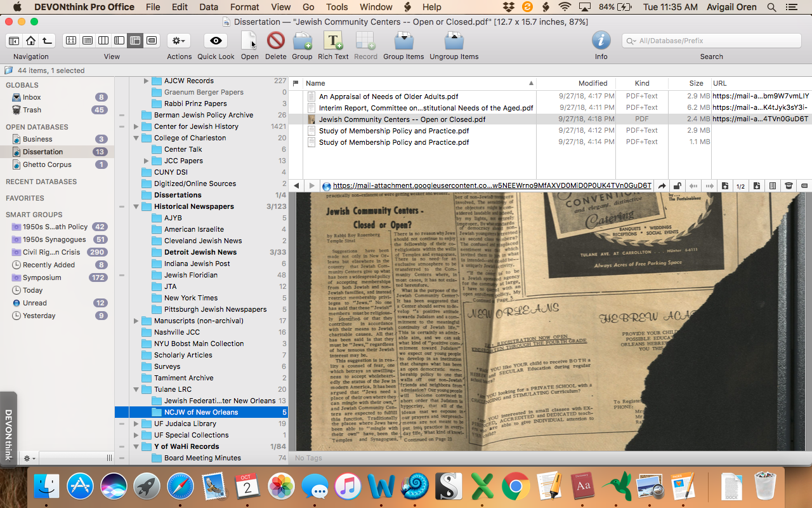Go to the Home navigation button
Screen dimensions: 812x508
tap(30, 41)
